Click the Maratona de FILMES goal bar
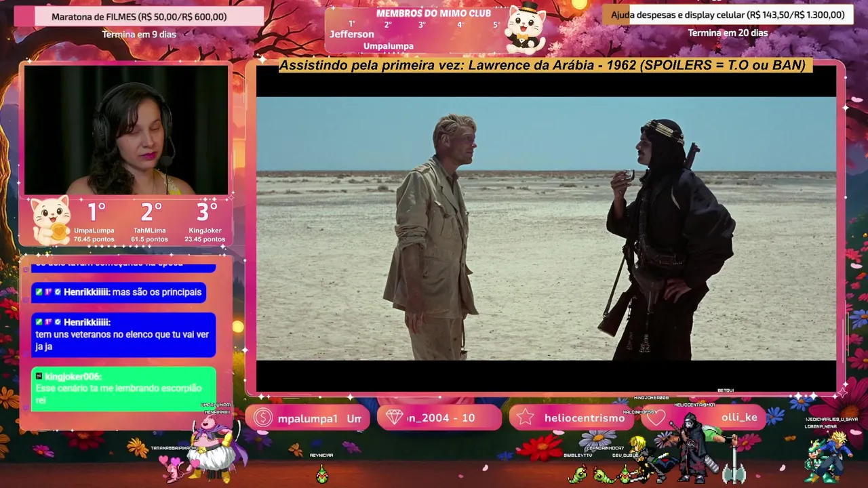The height and width of the screenshot is (488, 868). 139,16
